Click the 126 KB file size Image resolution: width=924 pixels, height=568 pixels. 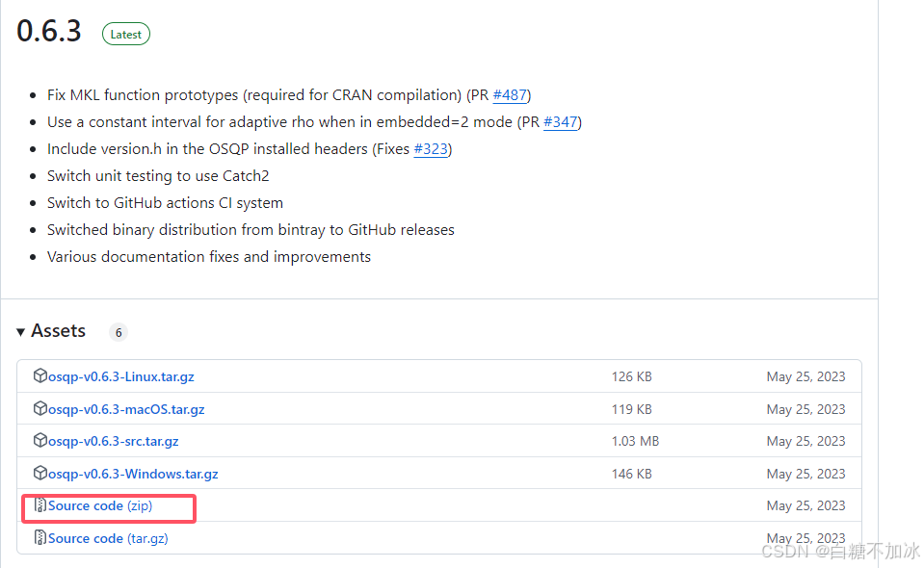(632, 376)
